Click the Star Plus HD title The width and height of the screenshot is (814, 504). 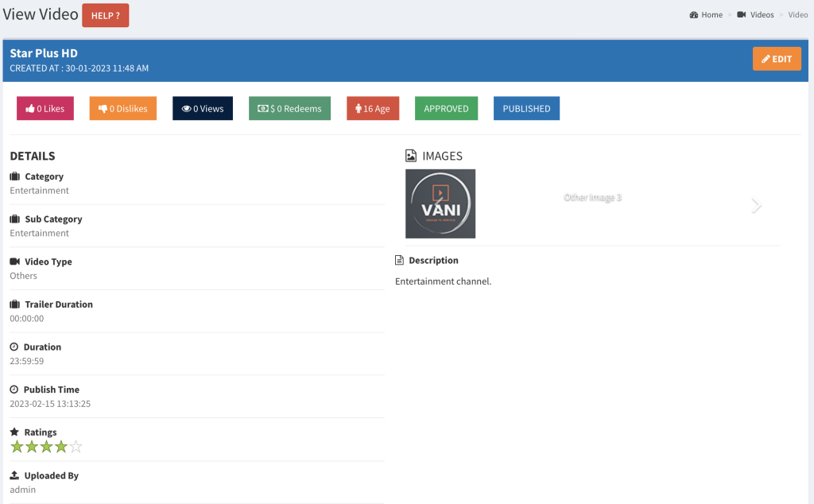44,53
